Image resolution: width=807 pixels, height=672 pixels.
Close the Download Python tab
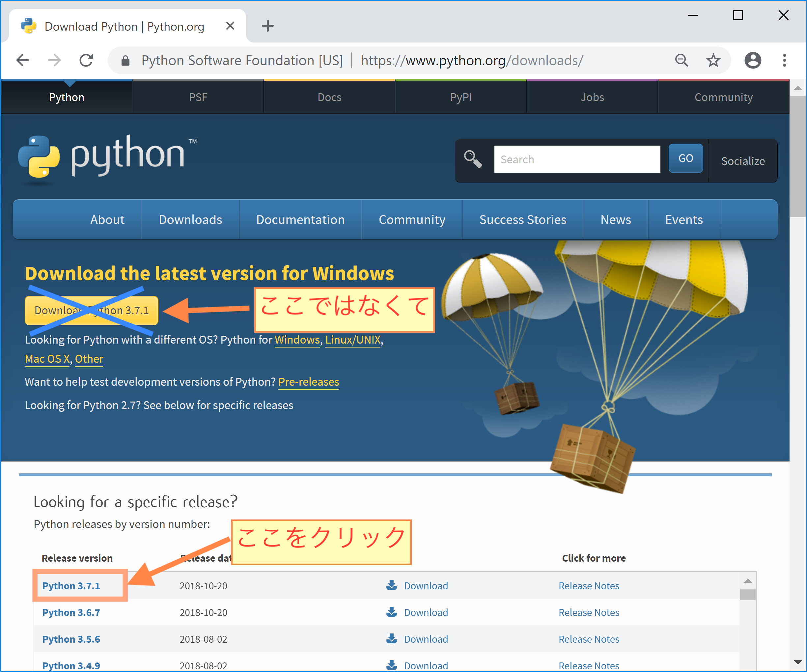(230, 26)
